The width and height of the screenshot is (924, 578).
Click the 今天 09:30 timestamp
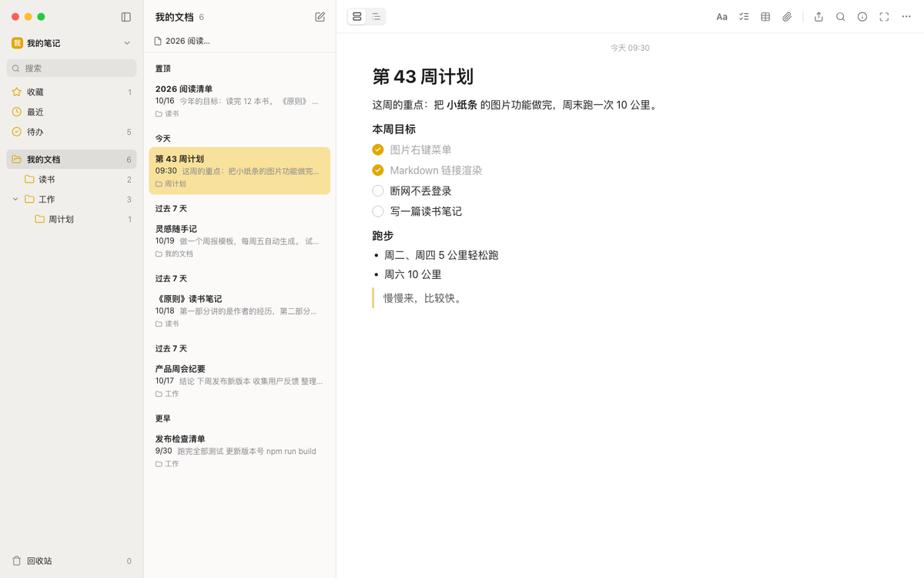[x=630, y=48]
